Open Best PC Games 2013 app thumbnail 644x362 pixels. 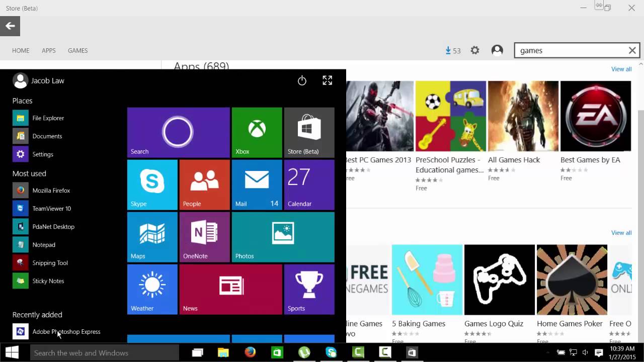tap(380, 116)
